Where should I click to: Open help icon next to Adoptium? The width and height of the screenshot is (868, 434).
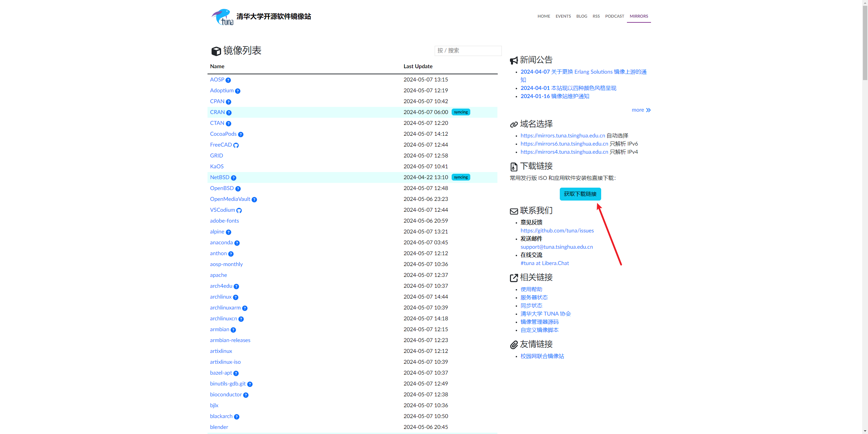pyautogui.click(x=238, y=91)
